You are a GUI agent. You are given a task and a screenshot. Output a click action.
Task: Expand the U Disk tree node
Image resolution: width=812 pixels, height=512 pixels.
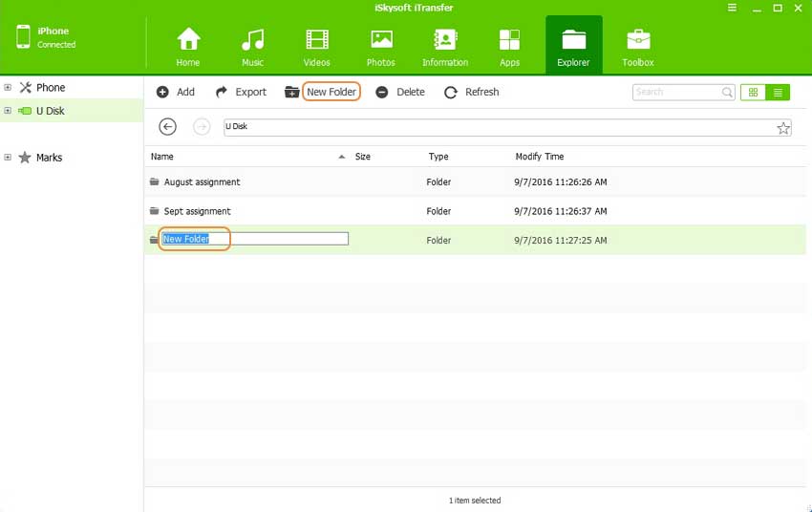coord(8,111)
